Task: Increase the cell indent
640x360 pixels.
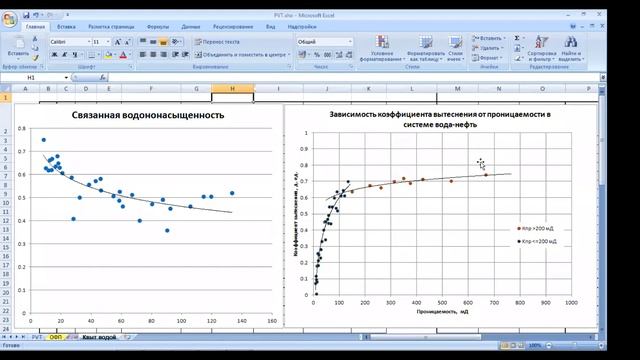Action: click(x=185, y=54)
